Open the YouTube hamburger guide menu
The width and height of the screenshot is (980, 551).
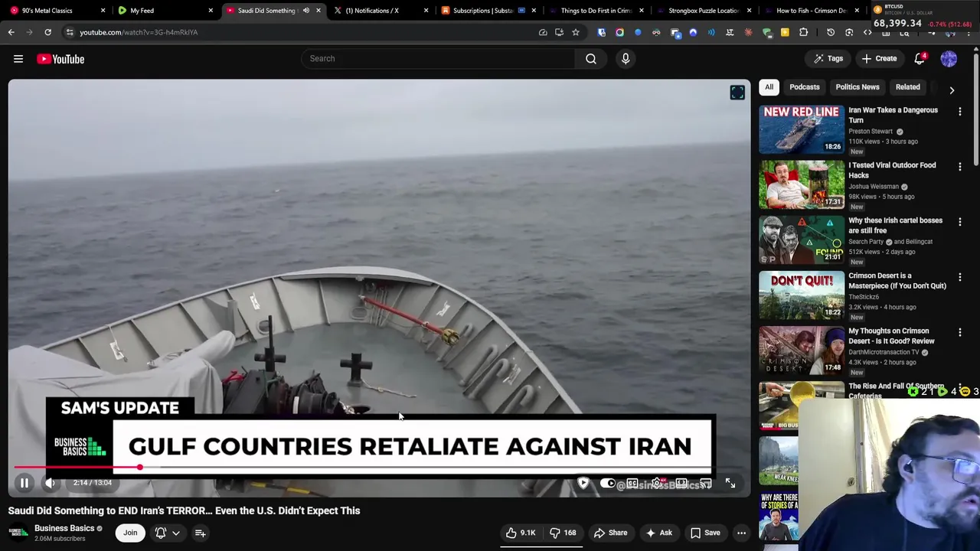click(18, 59)
